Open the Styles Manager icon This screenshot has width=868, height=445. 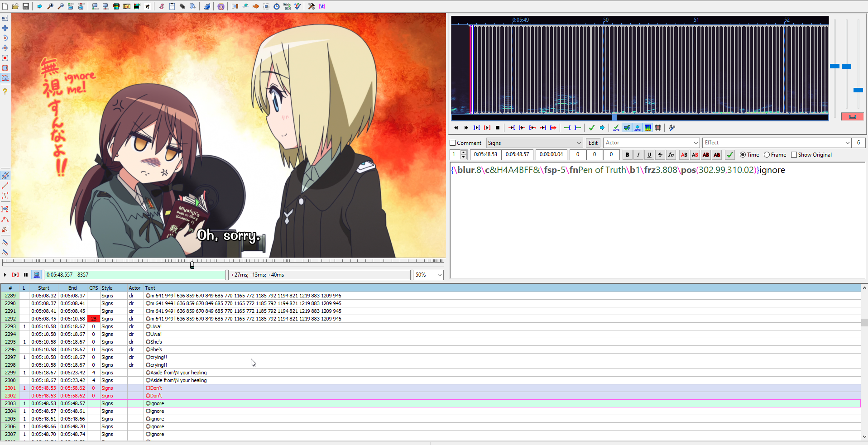[162, 6]
